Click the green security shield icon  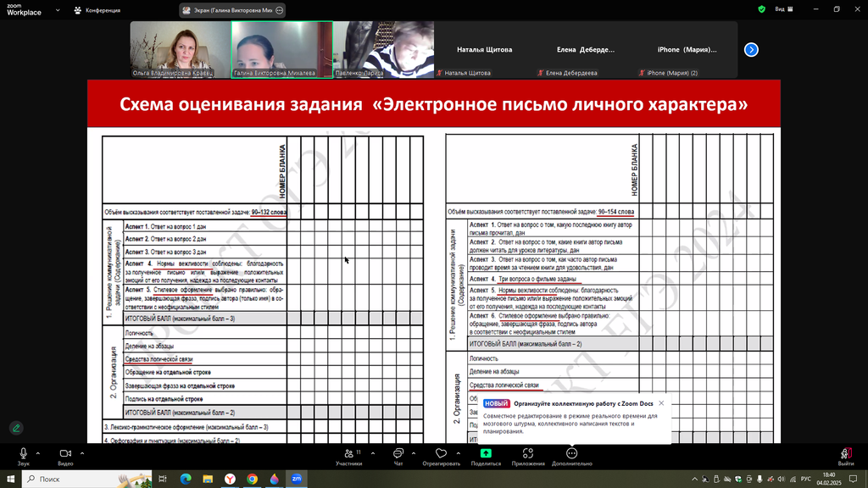tap(762, 9)
